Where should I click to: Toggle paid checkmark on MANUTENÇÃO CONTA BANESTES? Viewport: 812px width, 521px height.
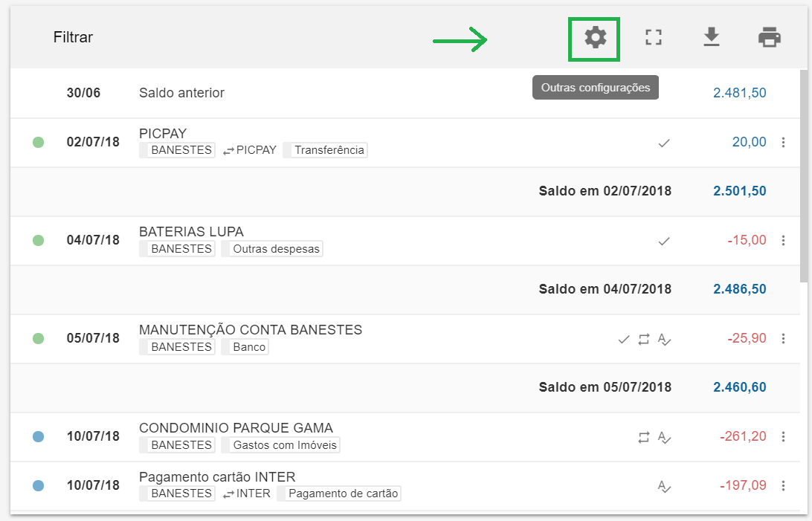coord(624,339)
